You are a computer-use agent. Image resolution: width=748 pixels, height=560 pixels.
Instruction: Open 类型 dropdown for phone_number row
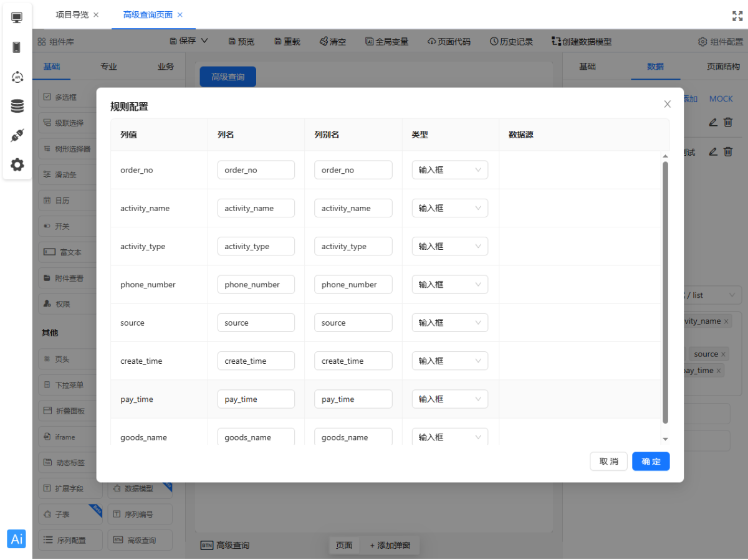click(x=449, y=285)
